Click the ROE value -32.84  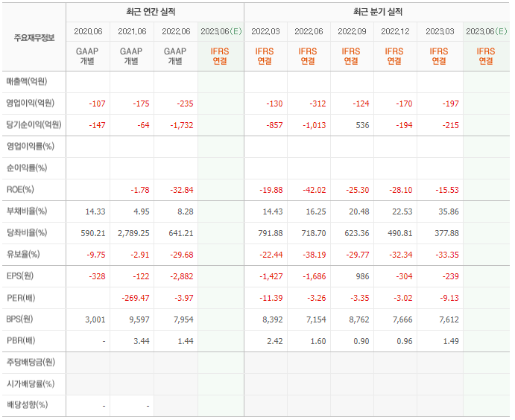pos(182,190)
